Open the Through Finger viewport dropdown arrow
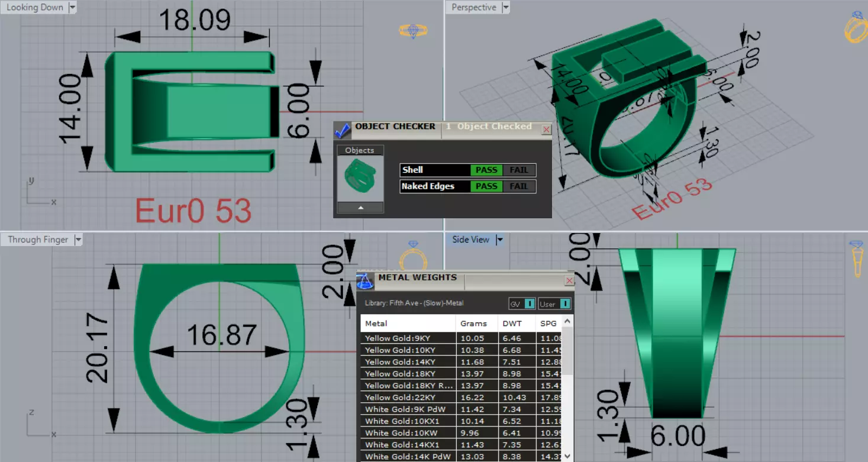The width and height of the screenshot is (868, 462). point(78,240)
